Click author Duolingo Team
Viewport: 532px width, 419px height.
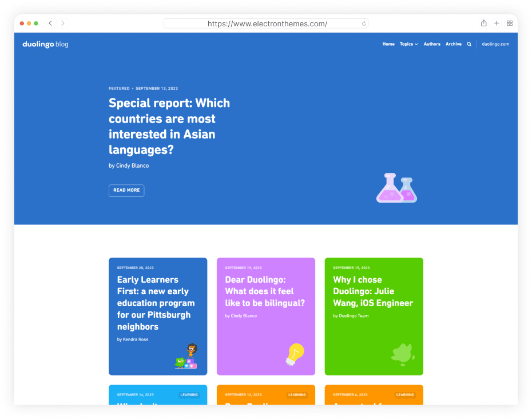coord(354,316)
